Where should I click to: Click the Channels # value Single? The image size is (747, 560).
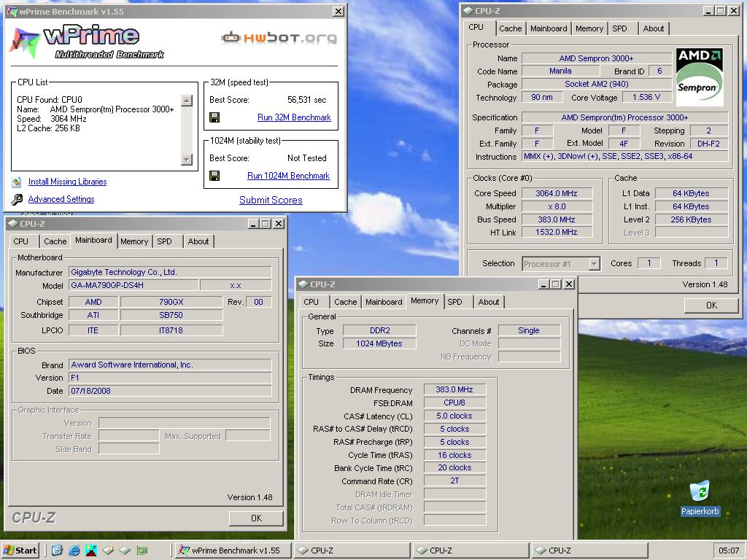529,330
